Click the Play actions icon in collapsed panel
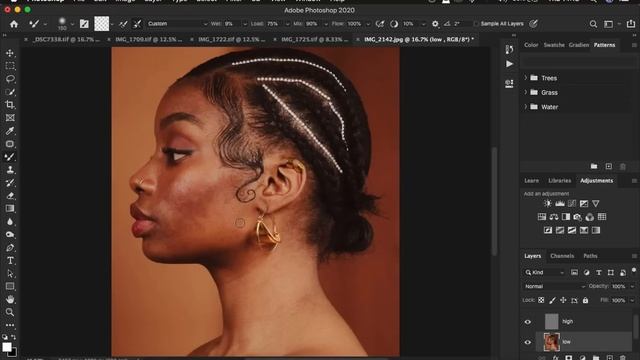 click(x=509, y=64)
